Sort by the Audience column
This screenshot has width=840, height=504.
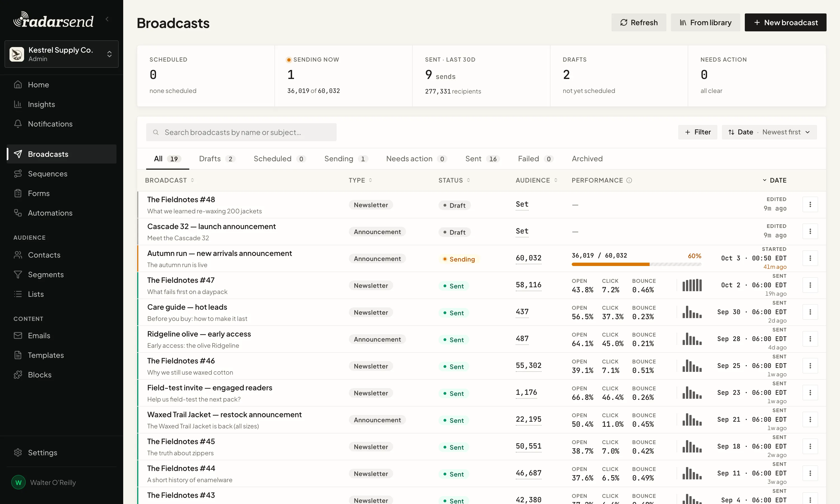tap(536, 180)
